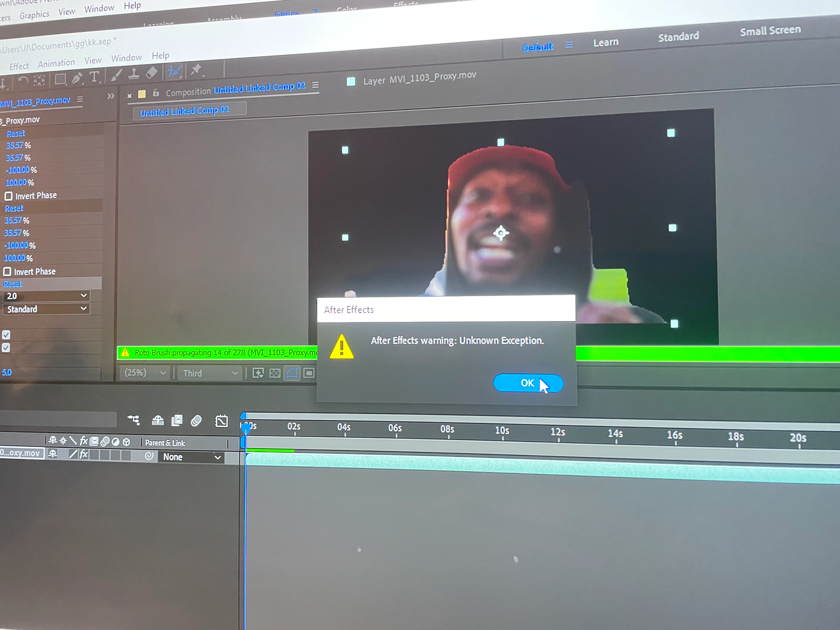Open the Graph Editor in timeline

(221, 421)
